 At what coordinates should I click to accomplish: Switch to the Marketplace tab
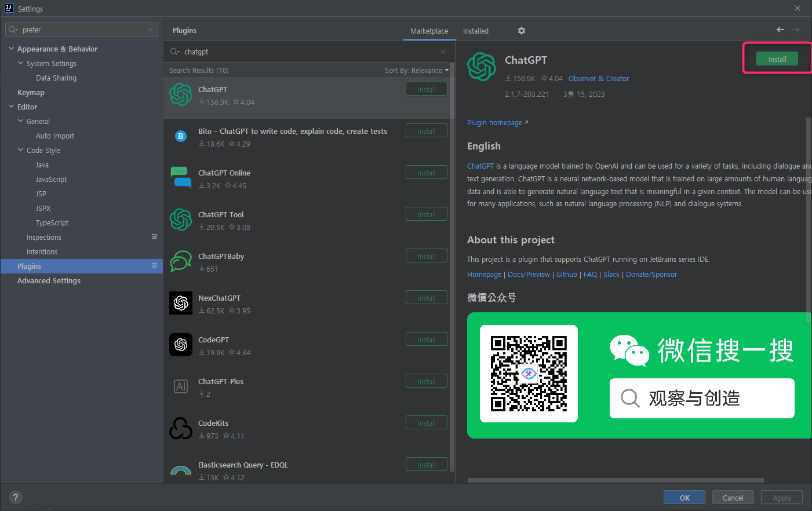(x=429, y=31)
